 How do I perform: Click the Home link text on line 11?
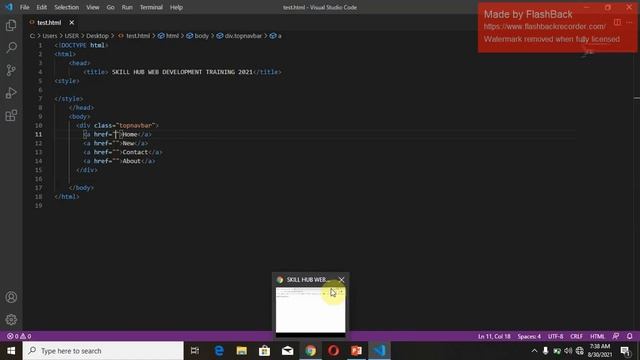click(130, 134)
